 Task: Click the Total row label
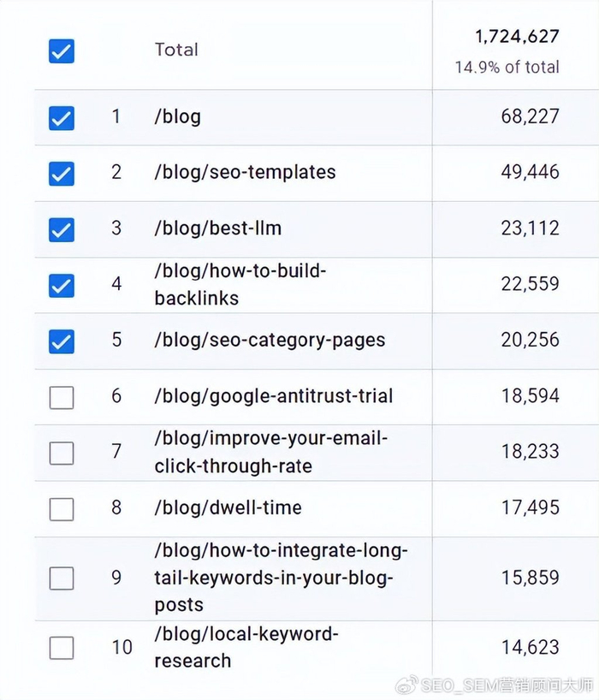(x=176, y=50)
